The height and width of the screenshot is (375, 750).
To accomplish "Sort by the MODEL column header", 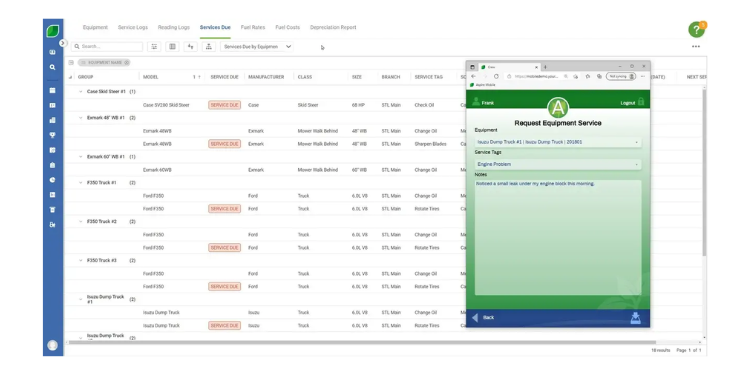I will (x=151, y=77).
